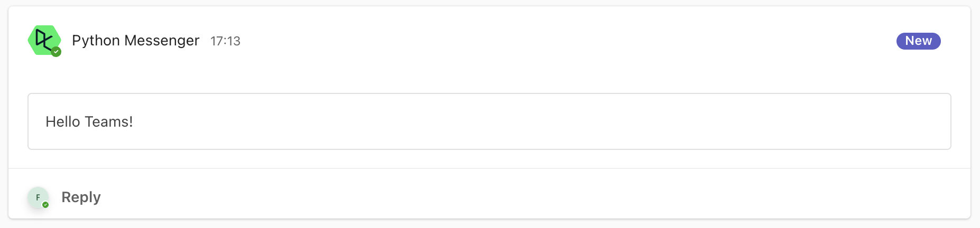Click the word "Hello" in the message

pos(63,121)
